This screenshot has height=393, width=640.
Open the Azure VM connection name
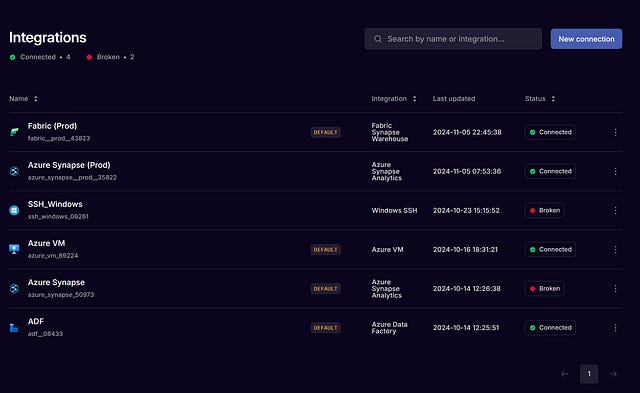pyautogui.click(x=46, y=243)
